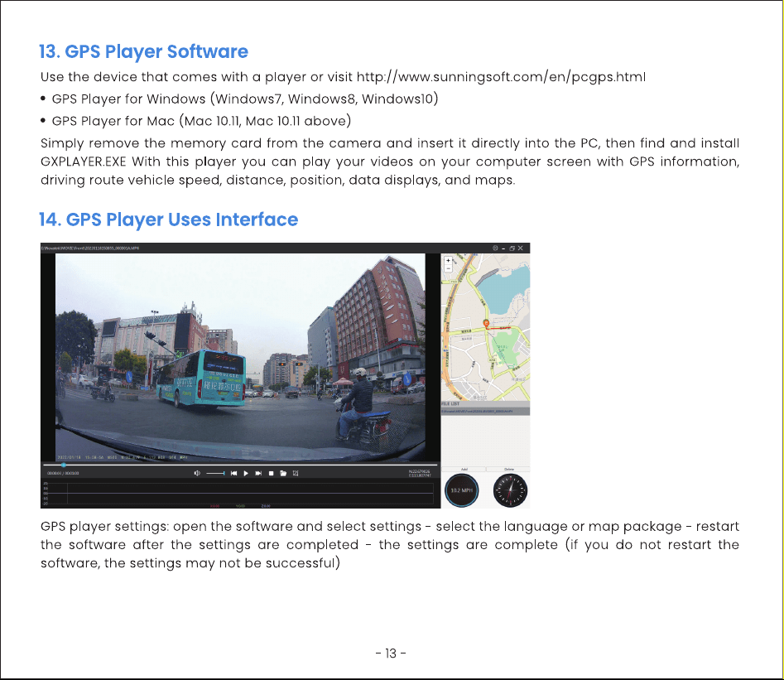Screen dimensions: 784x680
Task: Mute audio with the speaker icon
Action: pyautogui.click(x=197, y=473)
